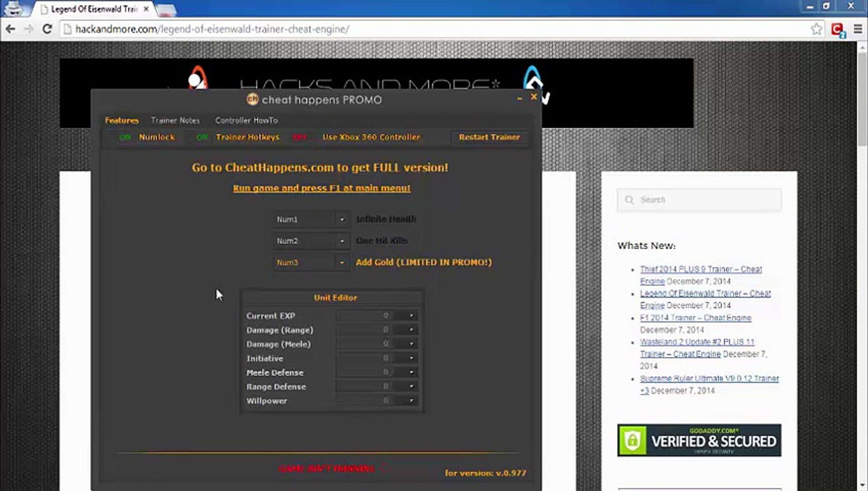Minimize the cheat happens trainer window

pyautogui.click(x=520, y=98)
